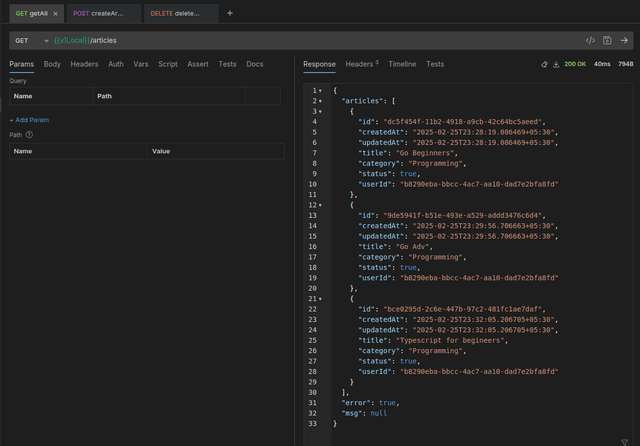Screen dimensions: 640x446
Task: Open the Params tab
Action: pos(22,64)
